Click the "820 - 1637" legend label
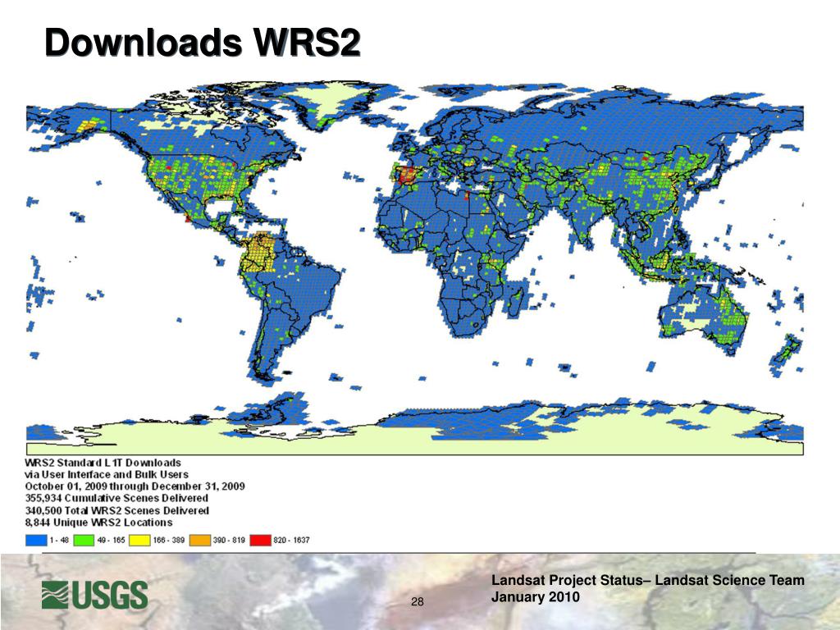Viewport: 840px width, 630px height. click(291, 540)
